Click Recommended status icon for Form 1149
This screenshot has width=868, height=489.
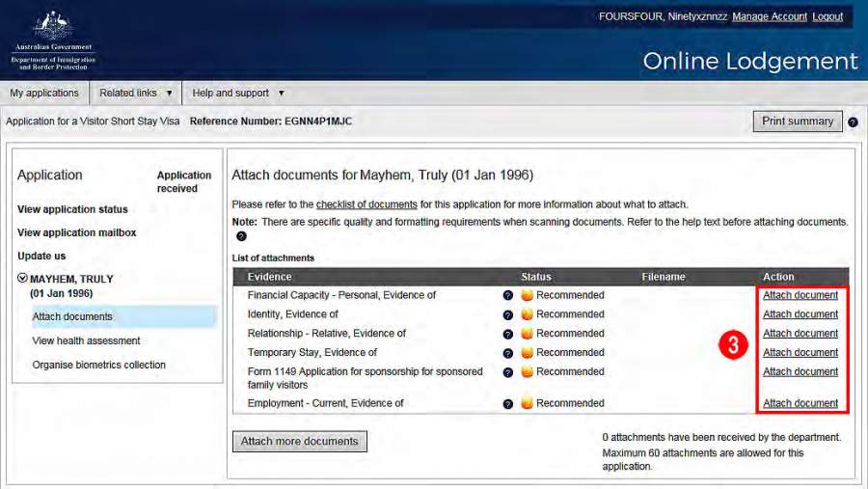[527, 371]
